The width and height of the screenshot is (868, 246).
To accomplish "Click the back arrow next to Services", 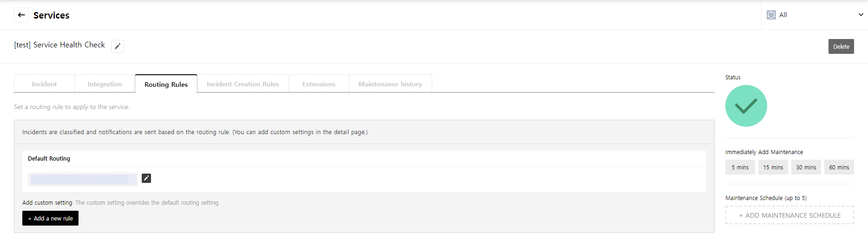I will (21, 15).
